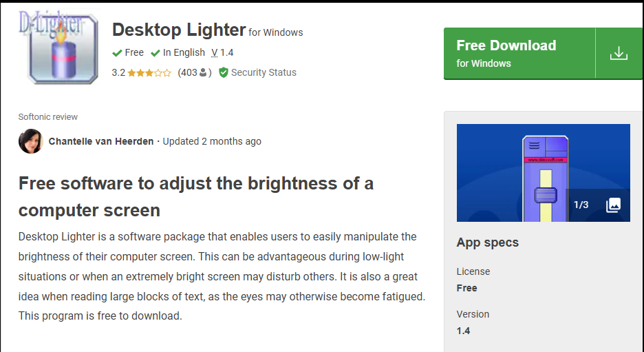Viewport: 644px width, 352px height.
Task: Click the Free Download for Windows button
Action: 544,54
